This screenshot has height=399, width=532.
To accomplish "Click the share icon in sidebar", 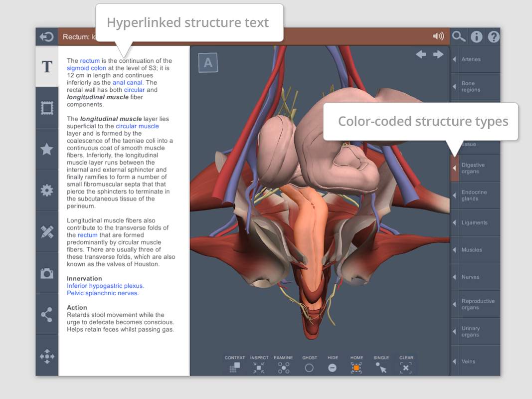I will (x=47, y=314).
